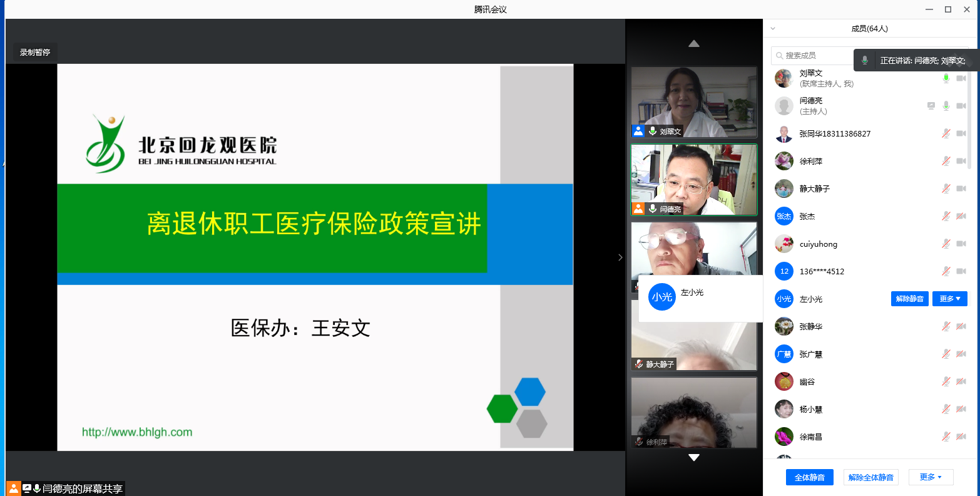Viewport: 980px width, 496px height.
Task: Click 解除静音 button for 左小光
Action: [910, 299]
